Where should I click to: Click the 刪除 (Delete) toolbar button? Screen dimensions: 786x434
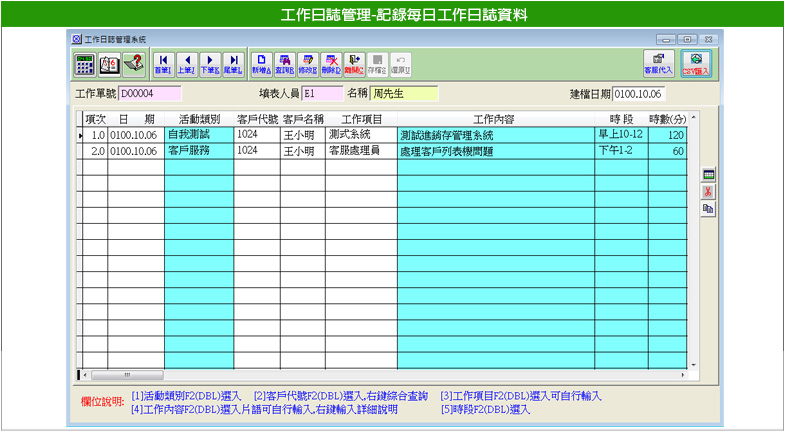click(x=331, y=64)
